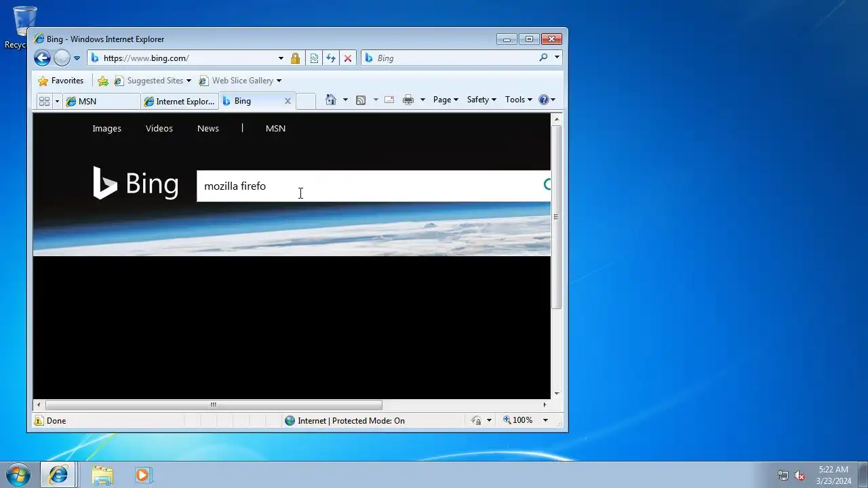Open Windows Explorer from taskbar
The height and width of the screenshot is (488, 868).
(102, 475)
